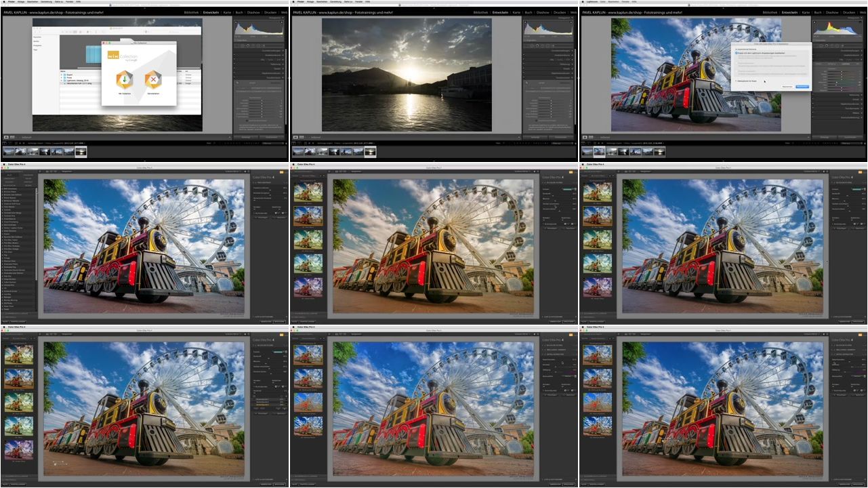The width and height of the screenshot is (868, 488).
Task: Click the Nik Collection install icon with green arrow
Action: (125, 79)
